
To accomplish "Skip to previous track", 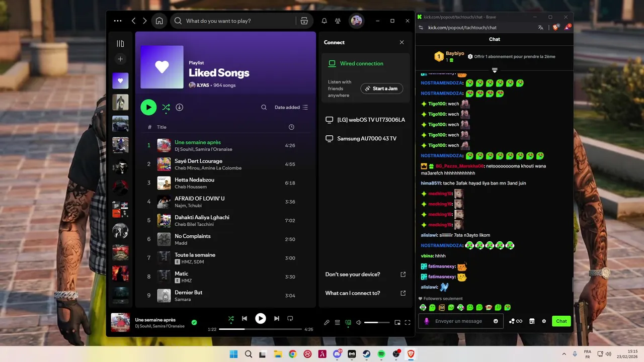I will click(245, 318).
